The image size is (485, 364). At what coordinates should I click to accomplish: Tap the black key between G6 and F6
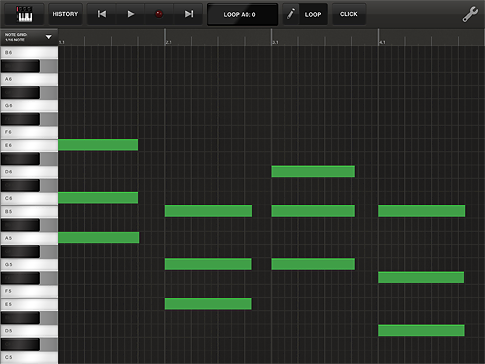pyautogui.click(x=20, y=119)
